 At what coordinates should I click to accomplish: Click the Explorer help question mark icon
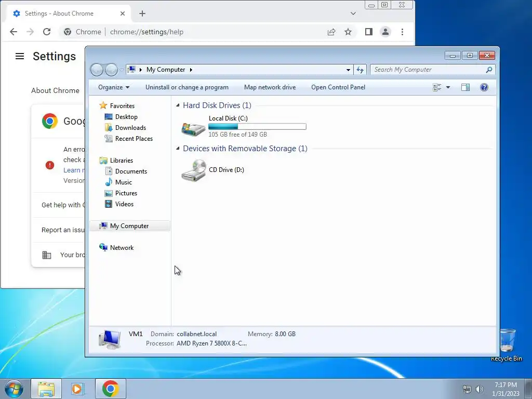484,87
